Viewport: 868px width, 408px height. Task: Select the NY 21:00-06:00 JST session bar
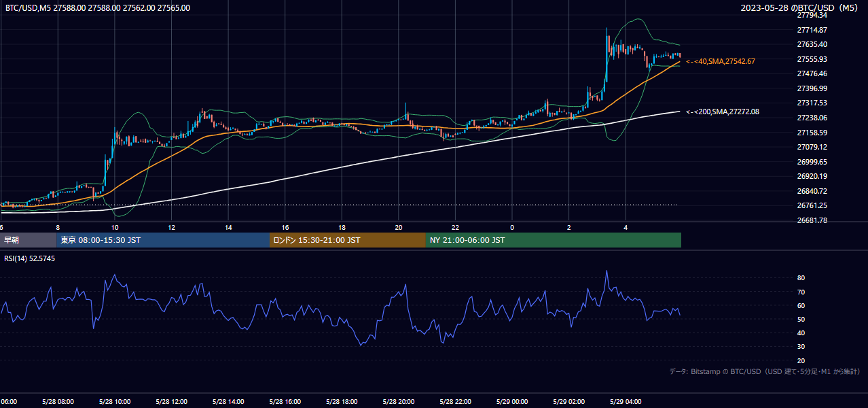click(x=554, y=240)
